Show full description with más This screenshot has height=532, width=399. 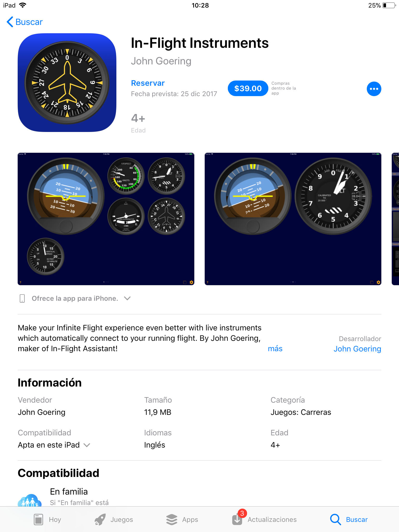(x=275, y=349)
